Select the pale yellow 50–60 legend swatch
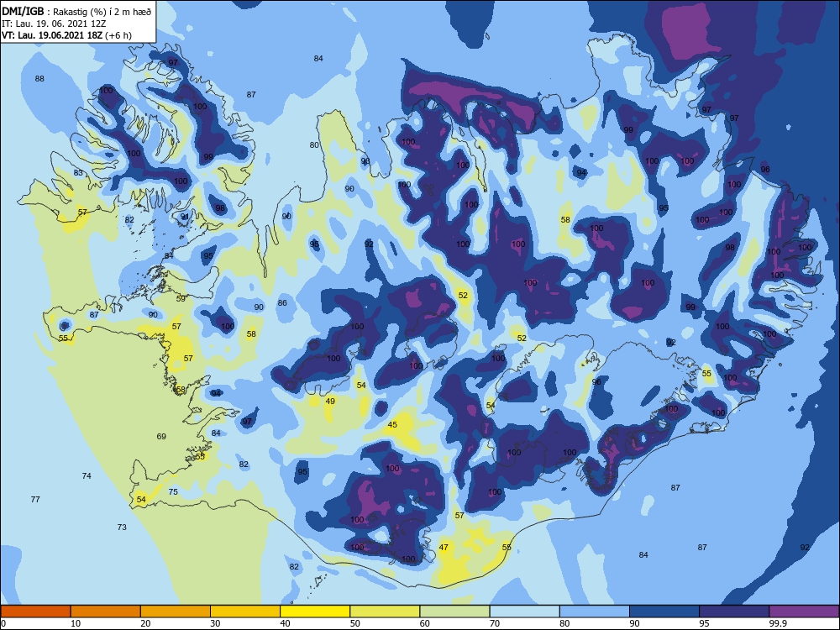This screenshot has width=840, height=630. (385, 612)
